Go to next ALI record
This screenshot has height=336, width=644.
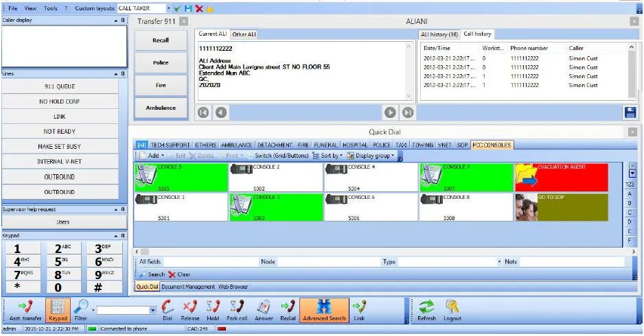point(390,112)
